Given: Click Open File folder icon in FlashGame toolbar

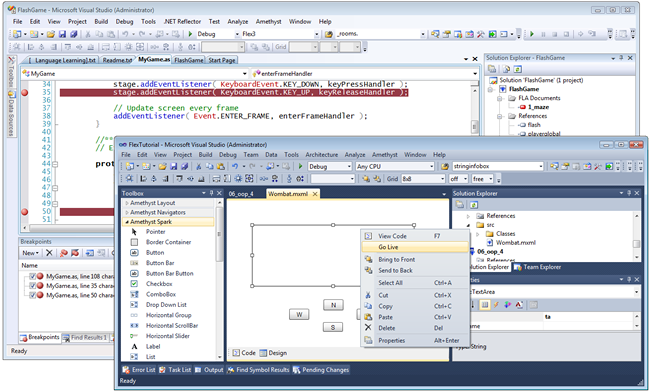Looking at the screenshot, I should tap(51, 34).
